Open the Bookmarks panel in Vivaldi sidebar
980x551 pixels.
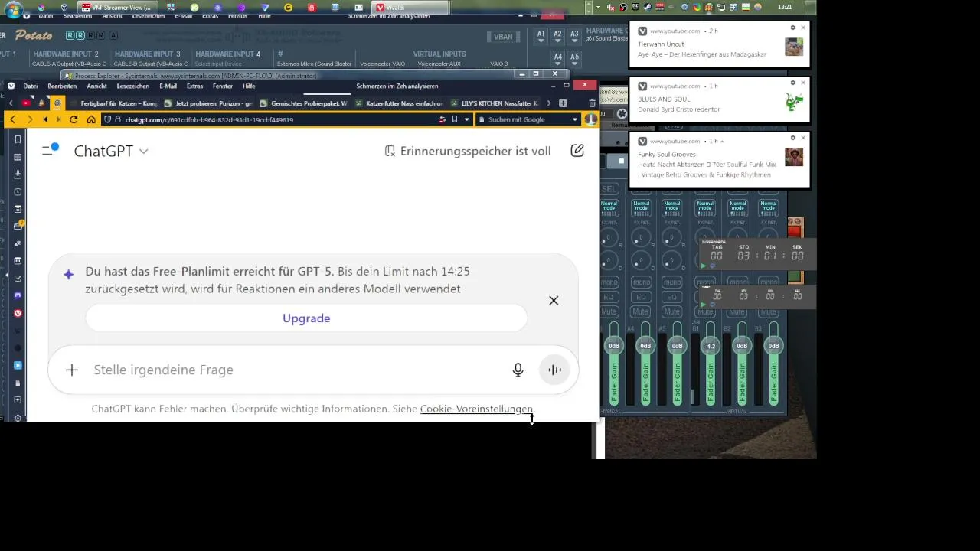tap(18, 139)
